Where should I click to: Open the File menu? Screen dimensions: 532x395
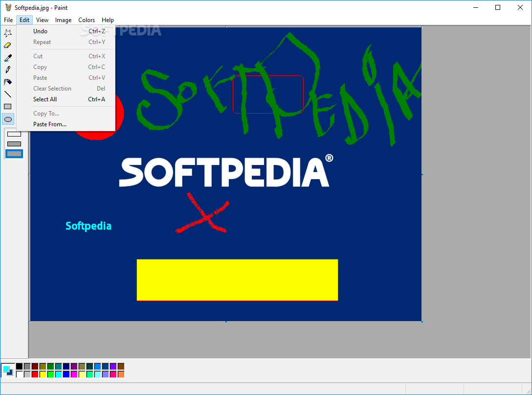tap(8, 20)
